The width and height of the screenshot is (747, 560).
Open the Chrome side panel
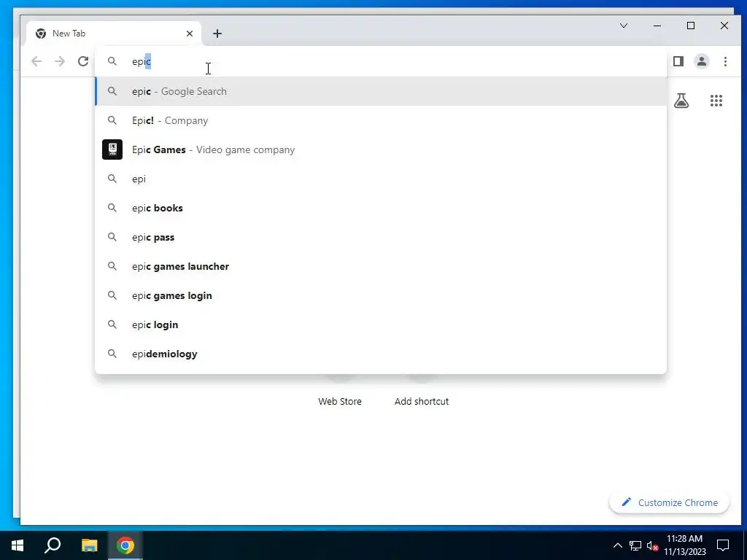678,61
